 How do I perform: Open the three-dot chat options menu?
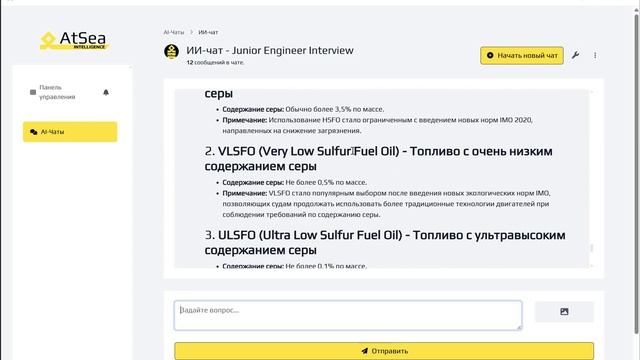point(595,55)
